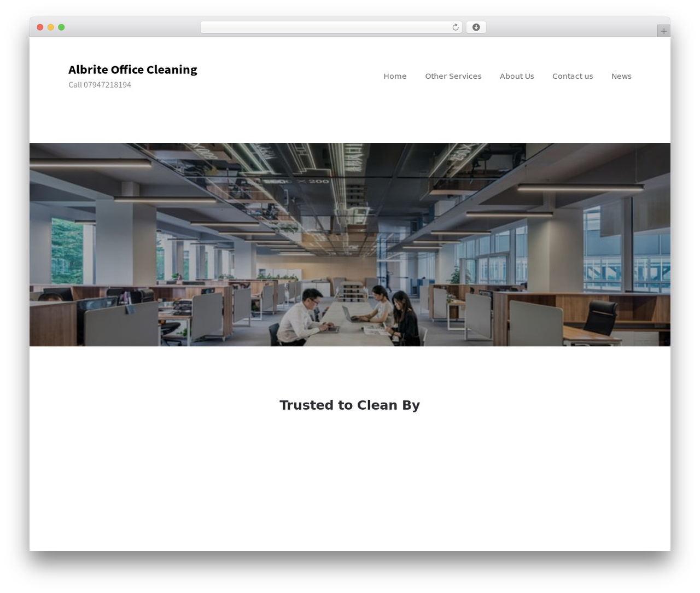Open the About Us page
Image resolution: width=700 pixels, height=593 pixels.
coord(517,76)
